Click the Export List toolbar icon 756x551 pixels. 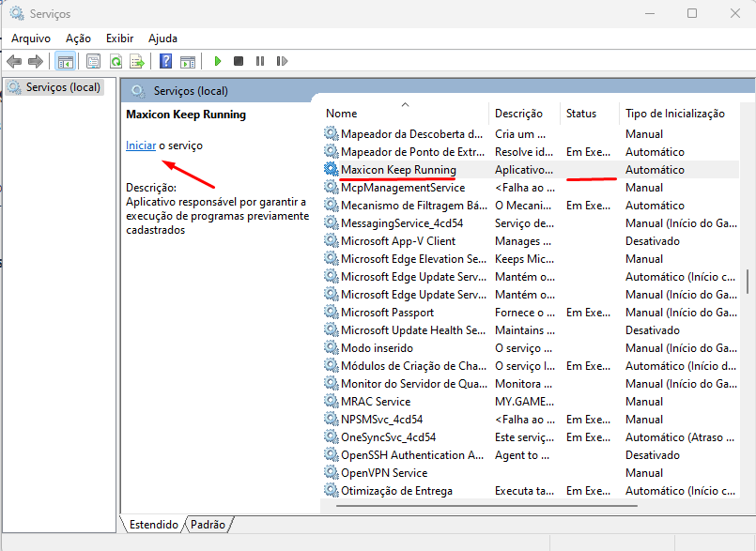(x=137, y=61)
